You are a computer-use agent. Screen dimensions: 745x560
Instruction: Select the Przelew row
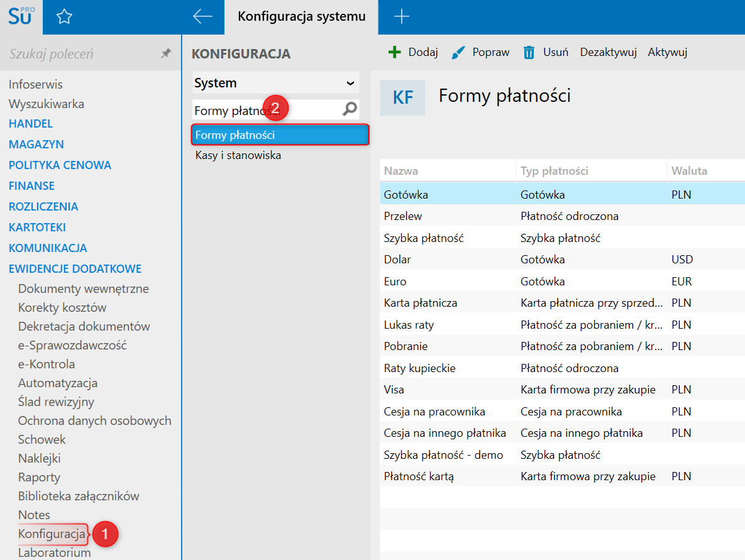pos(563,216)
